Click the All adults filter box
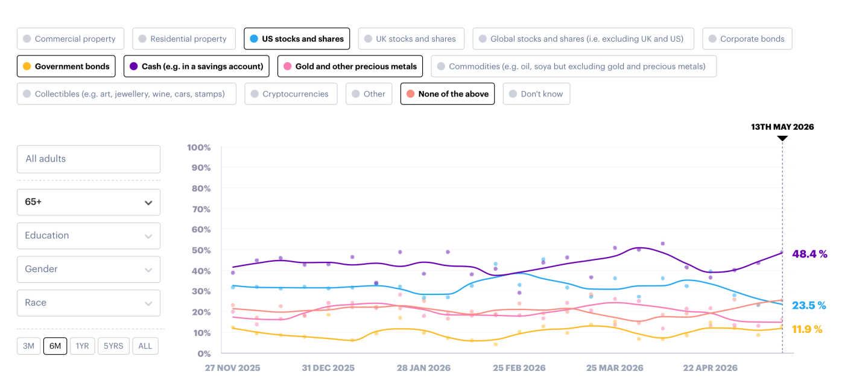The width and height of the screenshot is (868, 383). click(89, 159)
